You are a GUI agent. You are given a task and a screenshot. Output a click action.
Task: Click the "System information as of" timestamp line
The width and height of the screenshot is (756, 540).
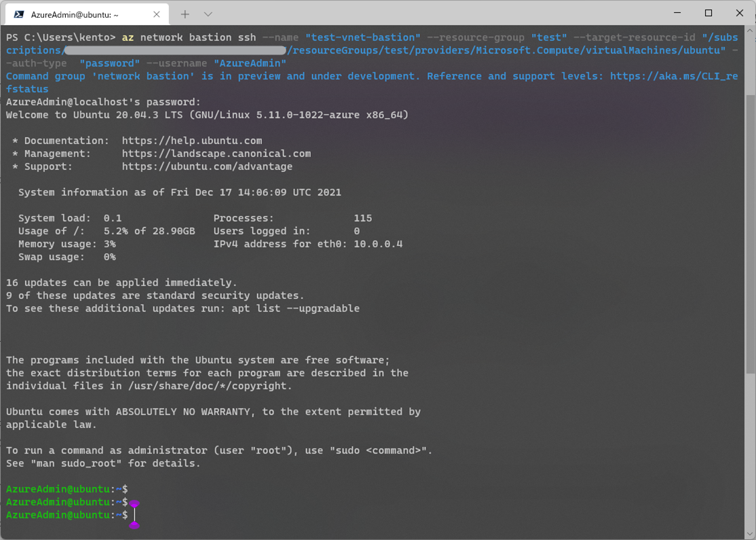click(x=180, y=192)
